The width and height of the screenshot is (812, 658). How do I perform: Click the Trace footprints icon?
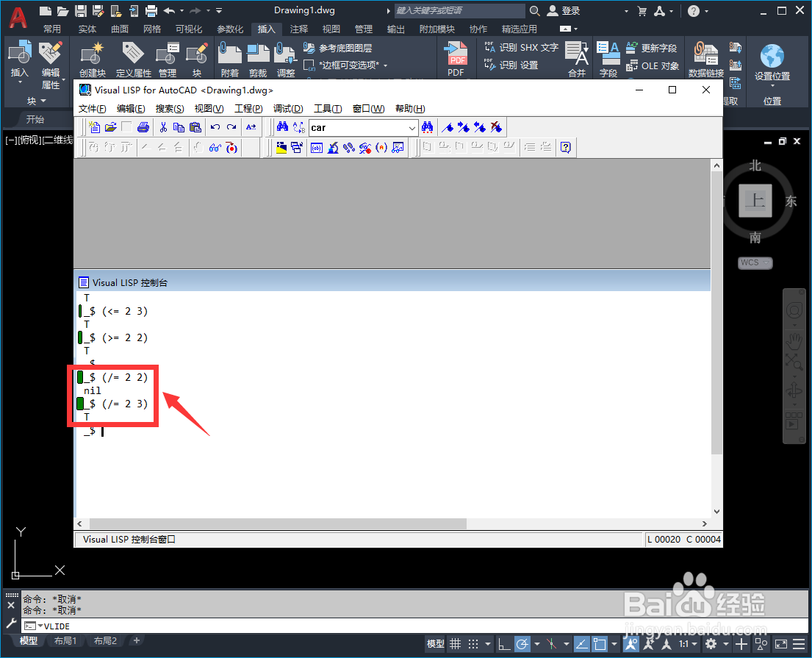point(349,148)
